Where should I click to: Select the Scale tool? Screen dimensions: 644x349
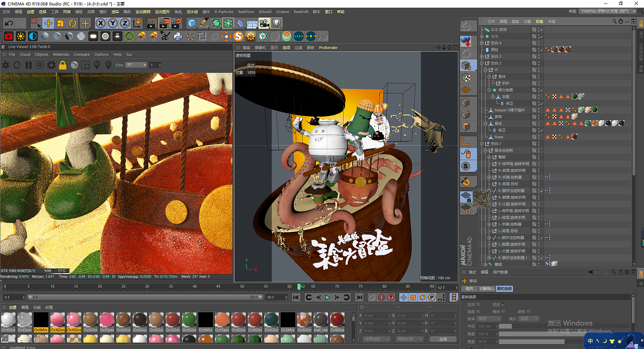tap(60, 23)
